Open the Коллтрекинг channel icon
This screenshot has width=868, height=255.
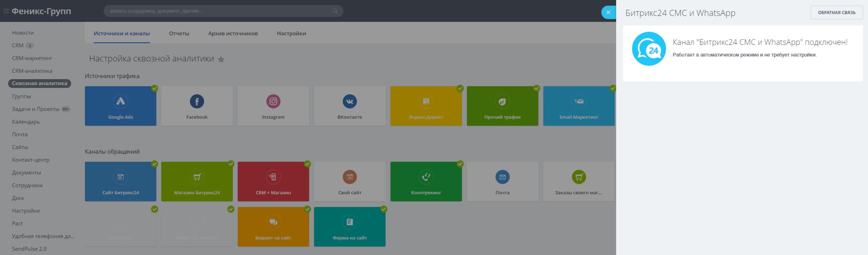click(x=426, y=177)
